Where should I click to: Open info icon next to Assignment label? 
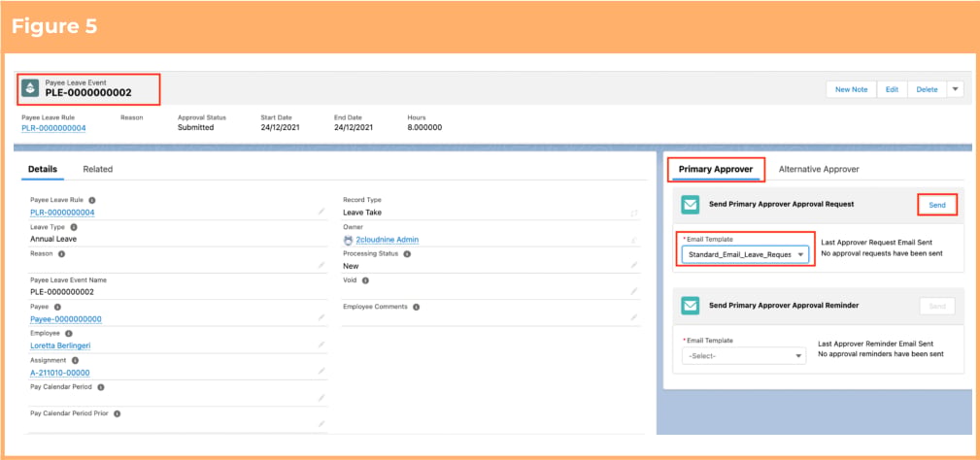coord(75,361)
